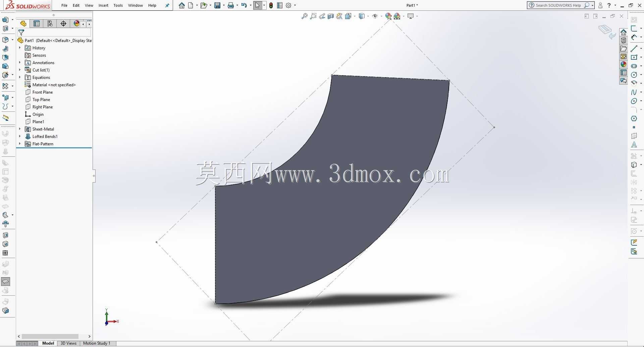Image resolution: width=644 pixels, height=347 pixels.
Task: Open the Save dropdown arrow
Action: (x=224, y=5)
